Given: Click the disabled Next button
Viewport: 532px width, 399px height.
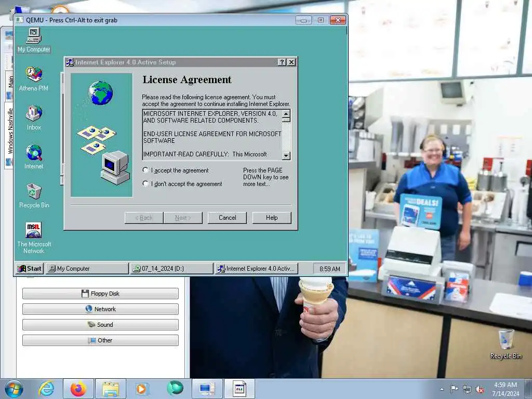Looking at the screenshot, I should pos(183,218).
